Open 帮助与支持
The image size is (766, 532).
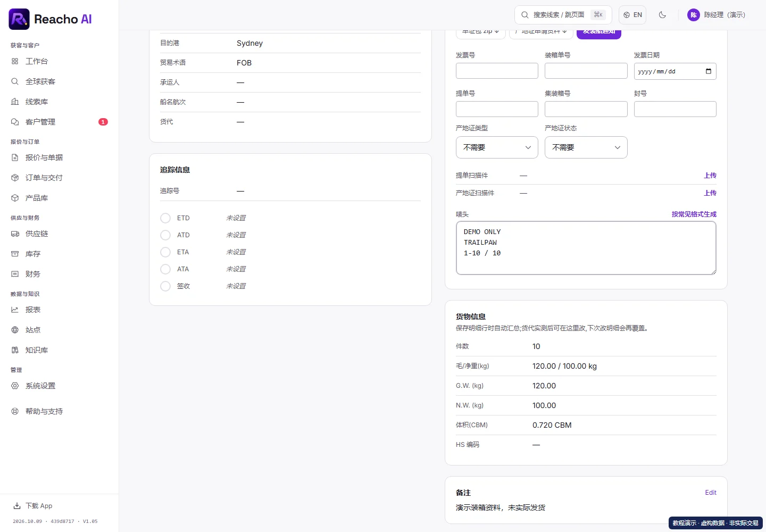59,411
